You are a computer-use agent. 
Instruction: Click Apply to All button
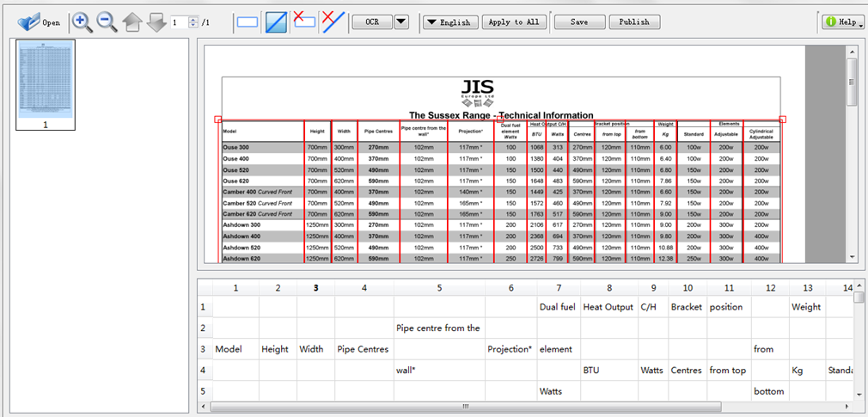coord(514,22)
